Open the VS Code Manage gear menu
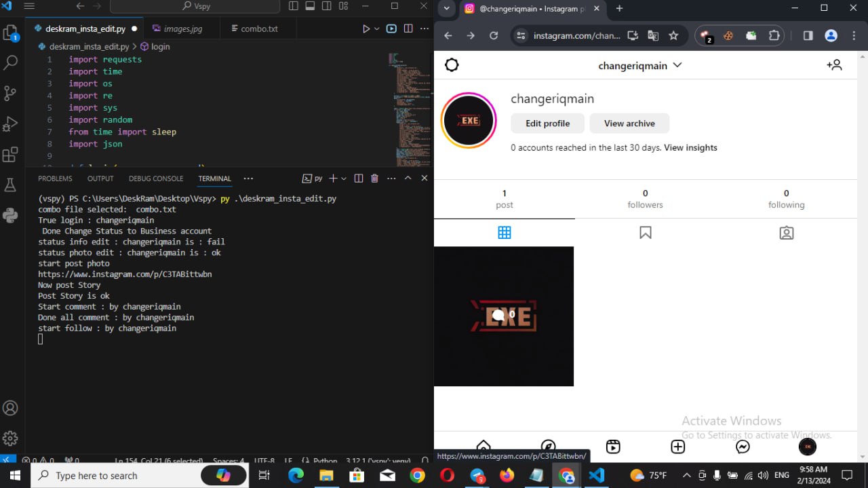The height and width of the screenshot is (488, 868). pyautogui.click(x=10, y=438)
